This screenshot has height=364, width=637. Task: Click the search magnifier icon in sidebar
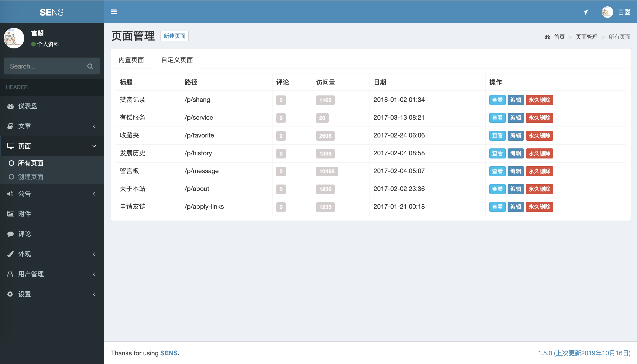click(x=90, y=66)
